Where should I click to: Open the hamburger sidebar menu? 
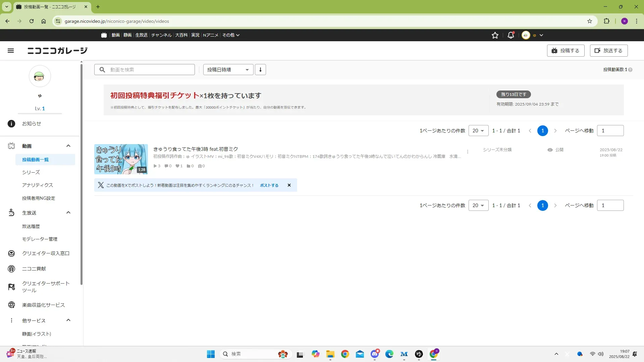point(11,51)
